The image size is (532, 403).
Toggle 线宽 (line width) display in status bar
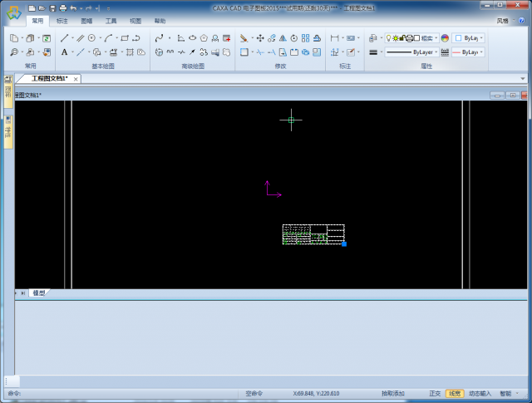click(455, 393)
